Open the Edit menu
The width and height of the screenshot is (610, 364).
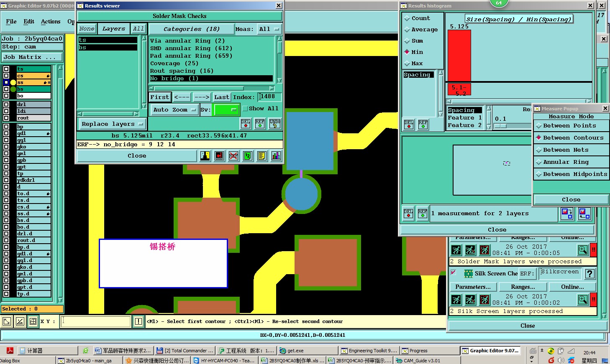point(29,22)
